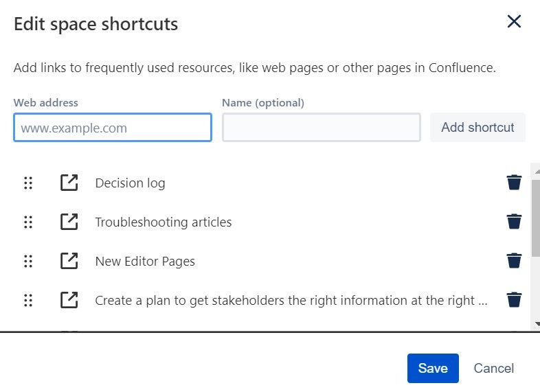The image size is (540, 392).
Task: Click external link icon for Decision log
Action: point(69,183)
